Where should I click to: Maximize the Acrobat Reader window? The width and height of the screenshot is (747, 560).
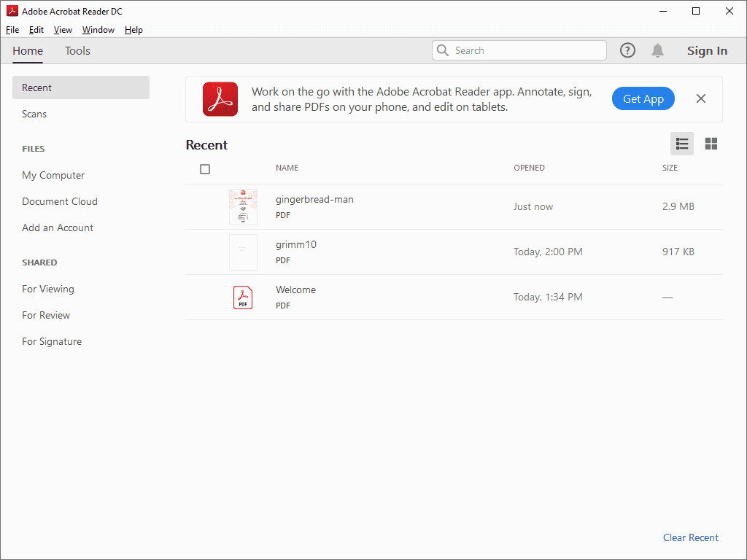point(695,11)
